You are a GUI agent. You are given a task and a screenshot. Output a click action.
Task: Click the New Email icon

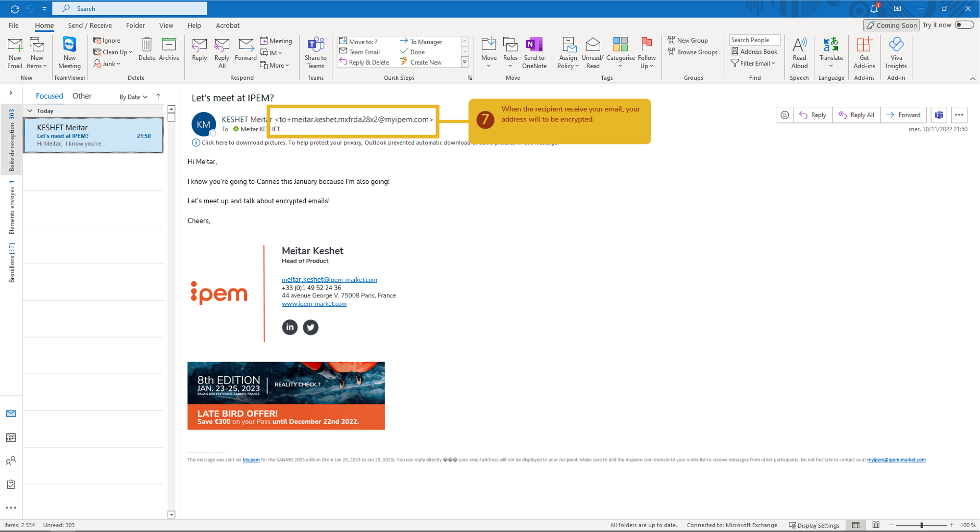point(15,53)
